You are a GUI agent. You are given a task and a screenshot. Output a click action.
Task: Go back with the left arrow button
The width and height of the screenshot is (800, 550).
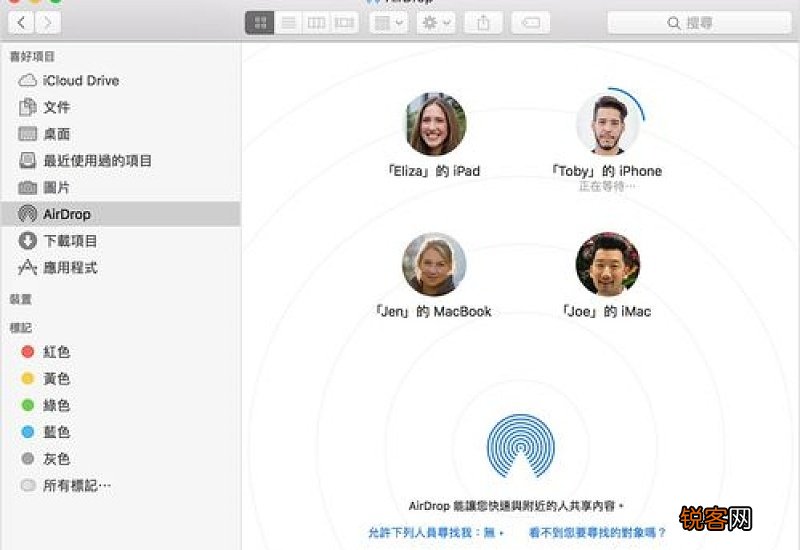(22, 23)
